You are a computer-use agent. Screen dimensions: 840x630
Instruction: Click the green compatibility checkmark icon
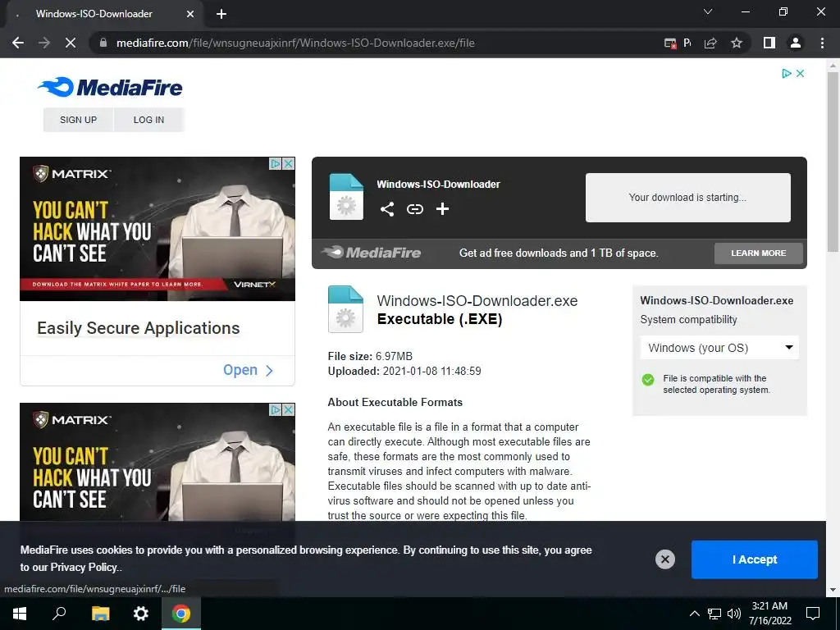pyautogui.click(x=648, y=380)
